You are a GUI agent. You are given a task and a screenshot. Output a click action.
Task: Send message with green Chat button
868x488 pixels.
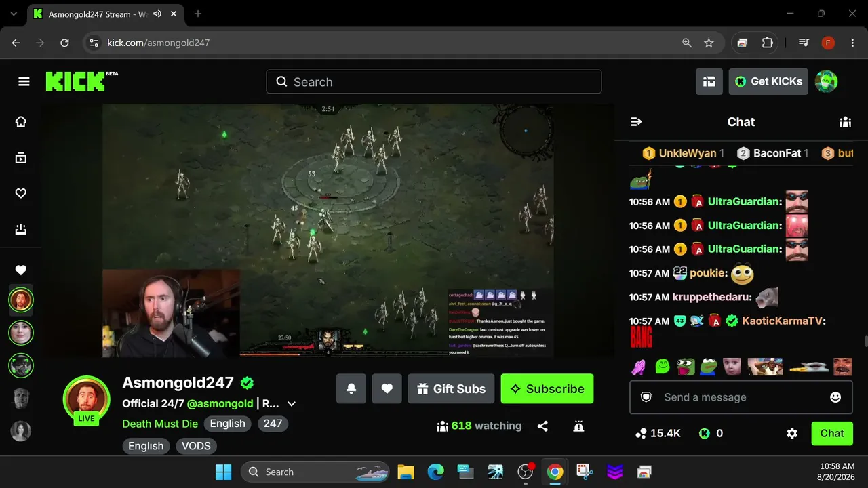(x=832, y=434)
